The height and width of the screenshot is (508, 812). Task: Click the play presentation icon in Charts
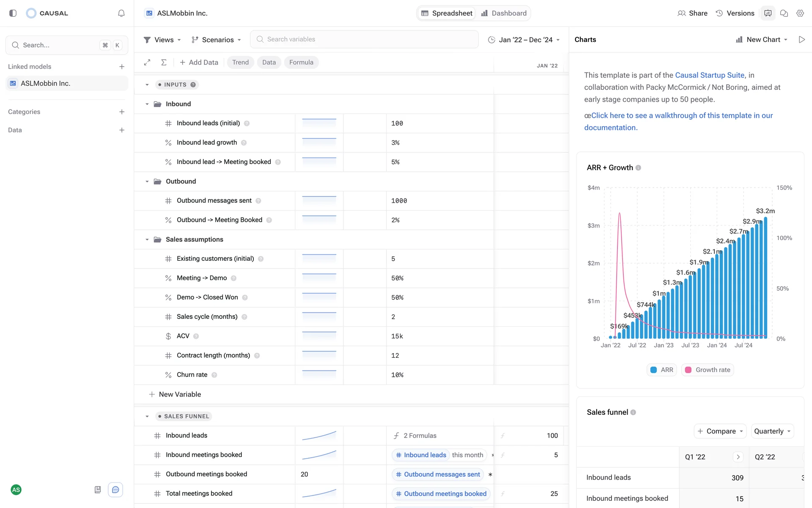click(801, 39)
